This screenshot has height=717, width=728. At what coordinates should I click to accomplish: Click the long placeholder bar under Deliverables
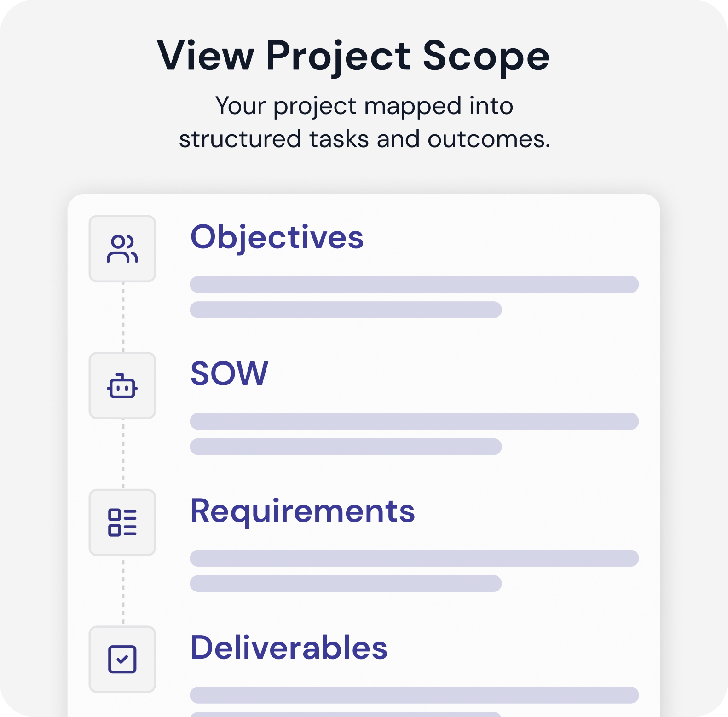click(414, 695)
